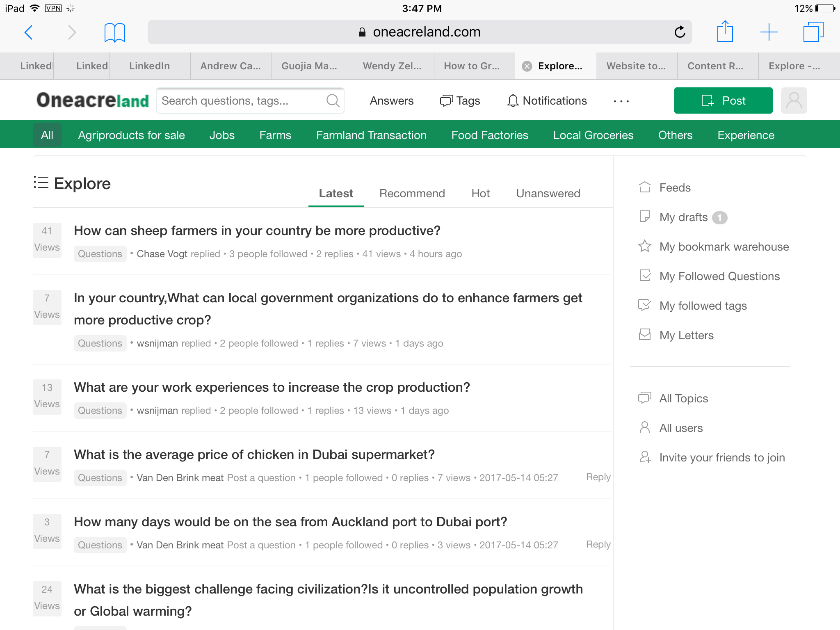Tap the share icon in Safari toolbar

(x=725, y=32)
